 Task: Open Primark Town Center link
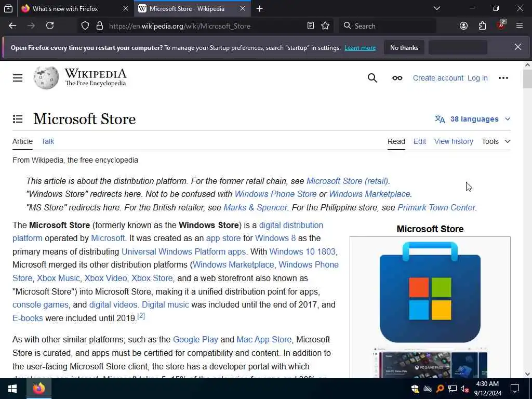[436, 208]
